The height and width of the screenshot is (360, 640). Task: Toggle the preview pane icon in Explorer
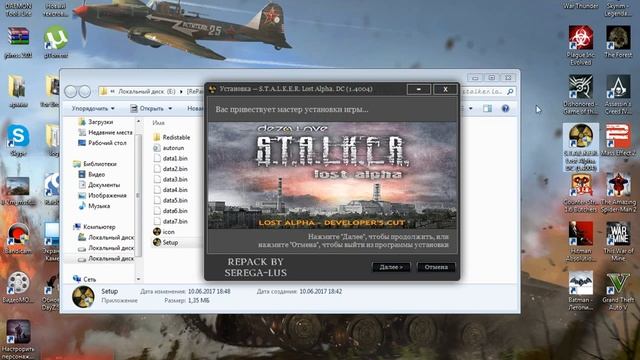pos(487,109)
